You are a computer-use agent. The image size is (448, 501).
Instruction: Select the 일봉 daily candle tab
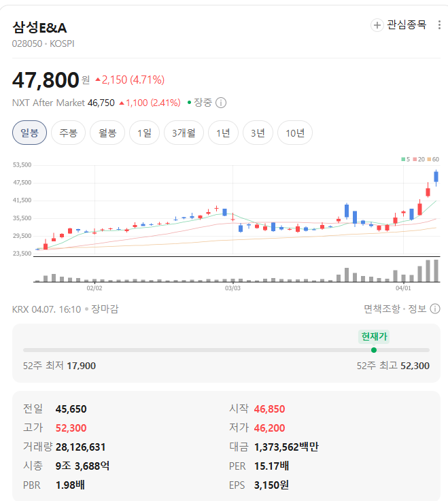click(x=29, y=133)
